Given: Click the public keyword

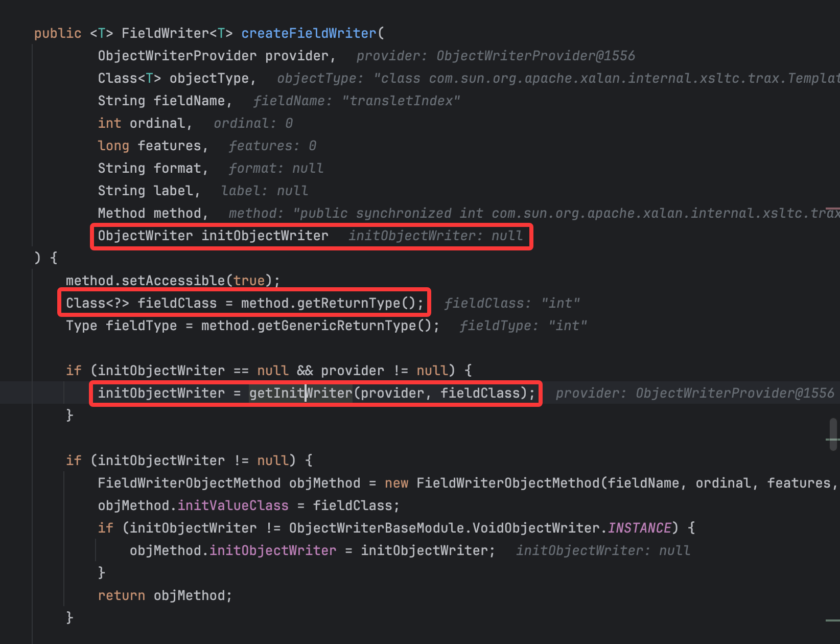Looking at the screenshot, I should (57, 33).
